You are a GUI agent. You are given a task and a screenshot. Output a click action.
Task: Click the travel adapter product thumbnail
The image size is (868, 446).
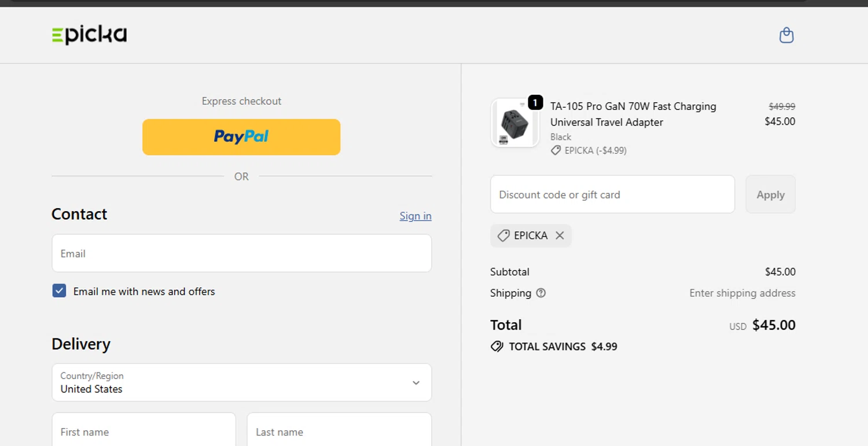click(515, 123)
